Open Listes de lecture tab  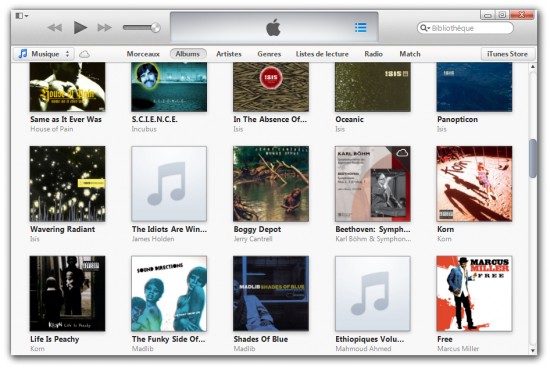pyautogui.click(x=322, y=54)
